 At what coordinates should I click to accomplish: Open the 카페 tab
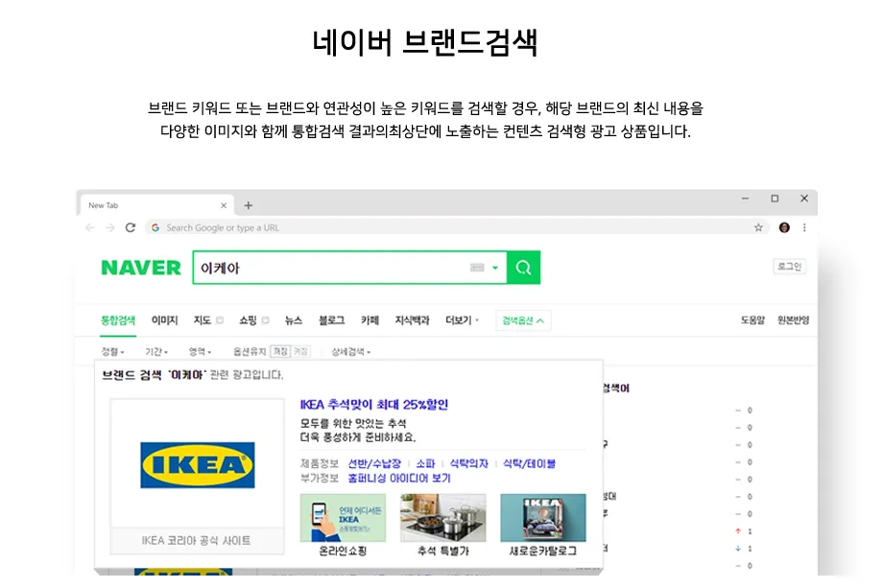tap(370, 320)
